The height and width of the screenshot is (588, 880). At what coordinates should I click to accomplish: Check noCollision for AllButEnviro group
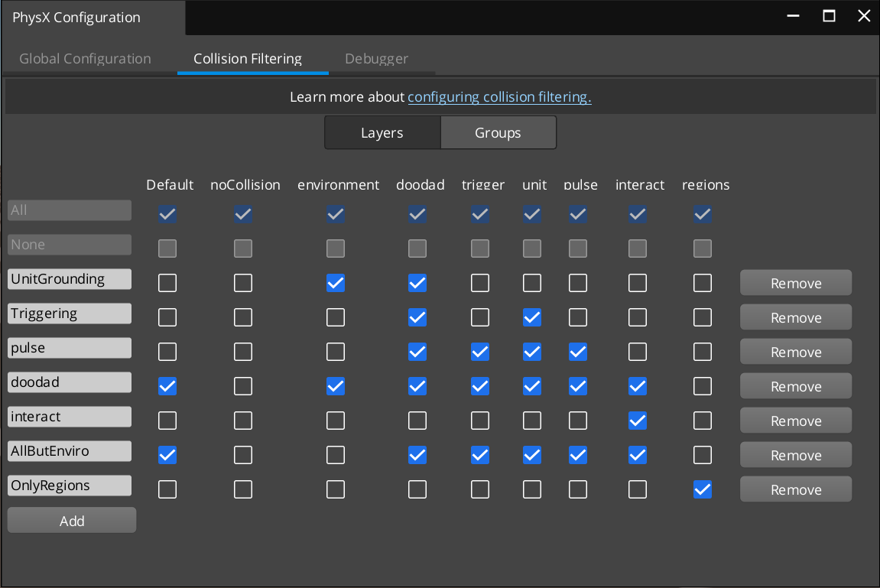tap(243, 455)
